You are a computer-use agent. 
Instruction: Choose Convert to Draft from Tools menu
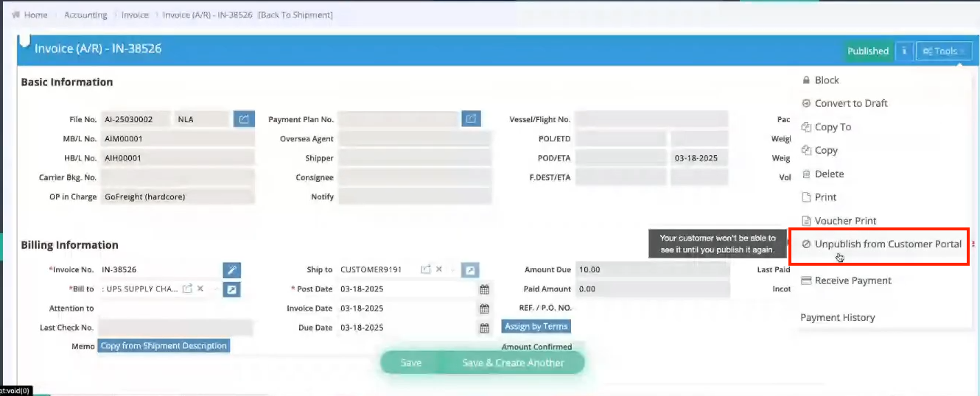[x=850, y=103]
